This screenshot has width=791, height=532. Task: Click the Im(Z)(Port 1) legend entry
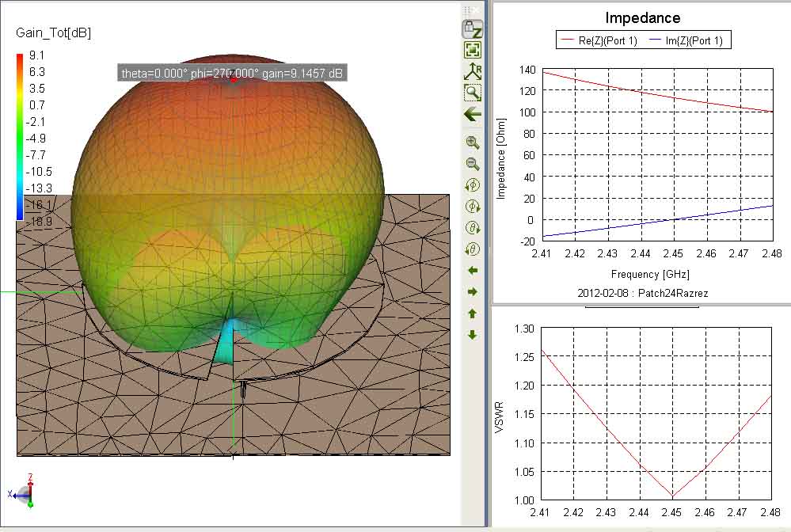pyautogui.click(x=686, y=41)
